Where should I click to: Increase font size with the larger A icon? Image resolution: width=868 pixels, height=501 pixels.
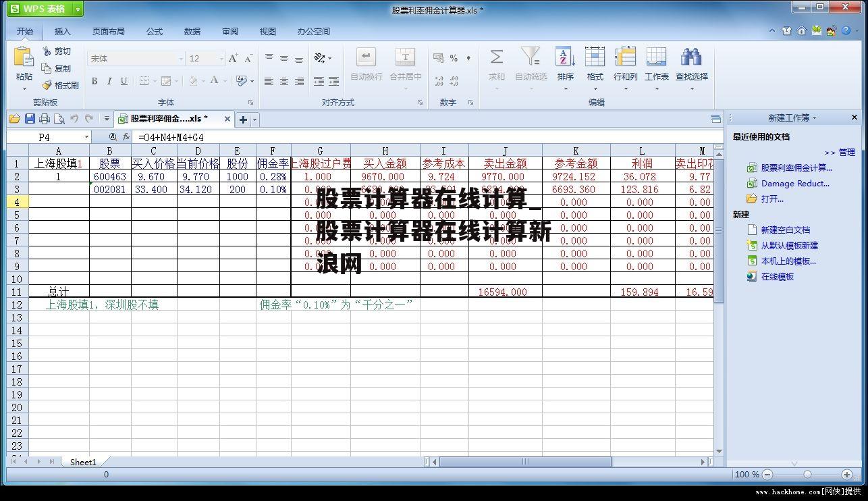[233, 59]
